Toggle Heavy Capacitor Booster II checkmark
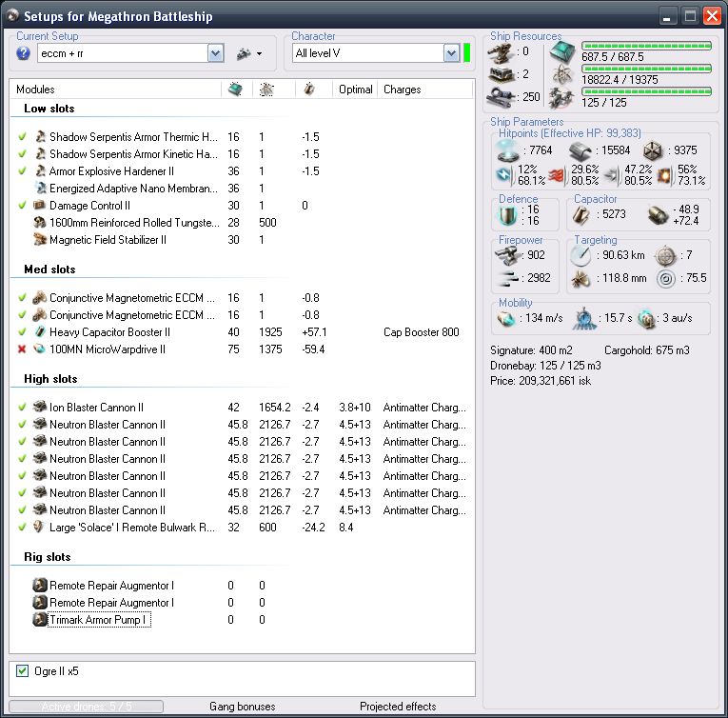Image resolution: width=728 pixels, height=718 pixels. click(22, 331)
